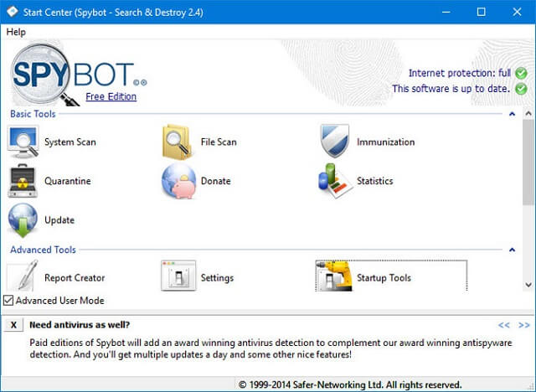
Task: Launch Startup Tools drill icon
Action: 334,276
